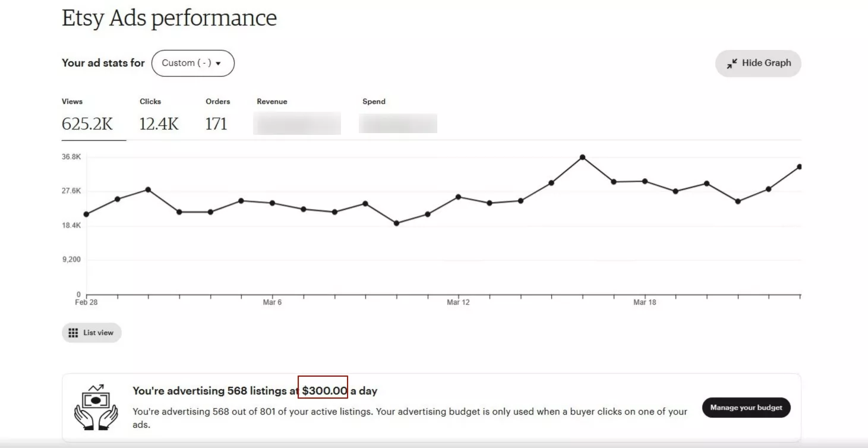Viewport: 868px width, 448px height.
Task: Click the $300.00 daily budget amount
Action: click(324, 391)
